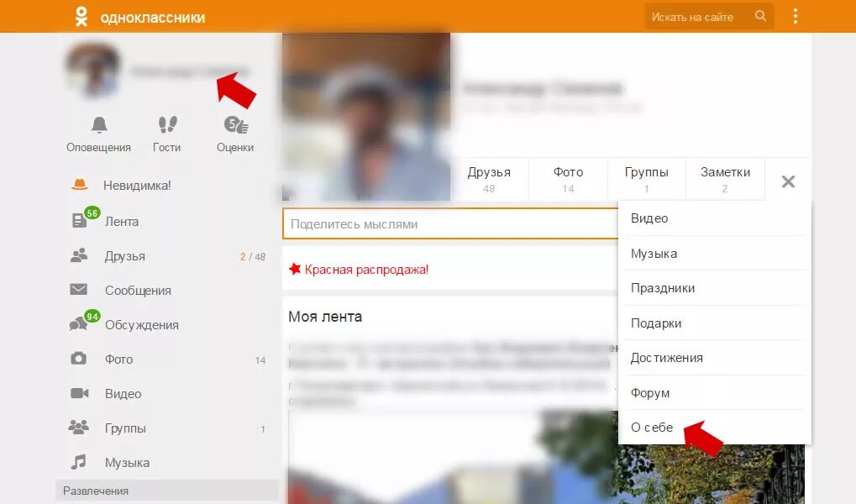Image resolution: width=856 pixels, height=504 pixels.
Task: Click the Друзья people icon in sidebar
Action: click(79, 255)
